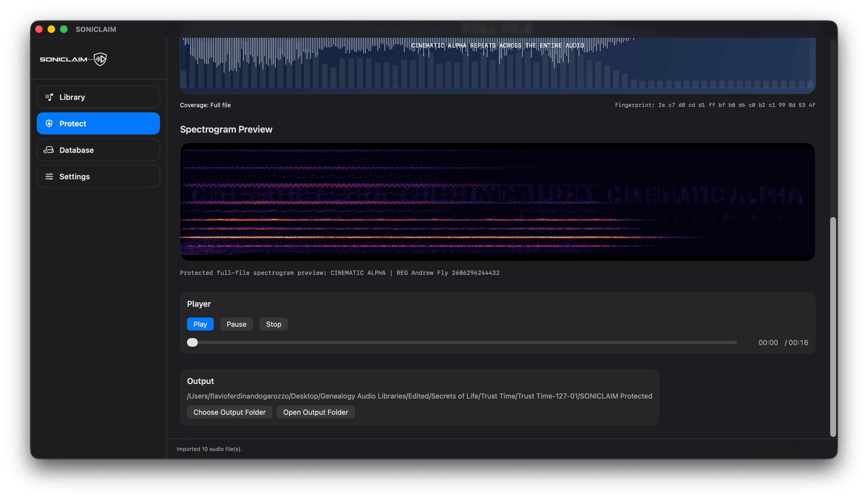This screenshot has width=868, height=499.
Task: Click the 'Spectrogram Preview' heading
Action: coord(226,129)
